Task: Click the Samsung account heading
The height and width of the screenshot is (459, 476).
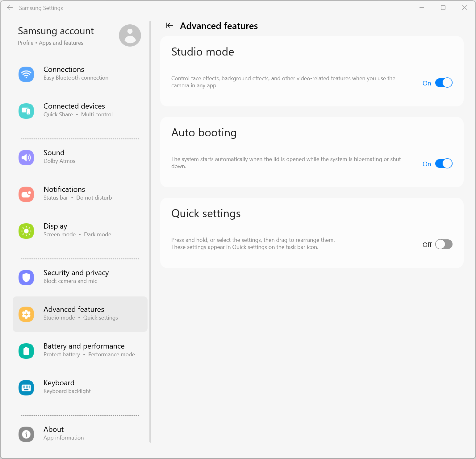Action: pyautogui.click(x=56, y=31)
